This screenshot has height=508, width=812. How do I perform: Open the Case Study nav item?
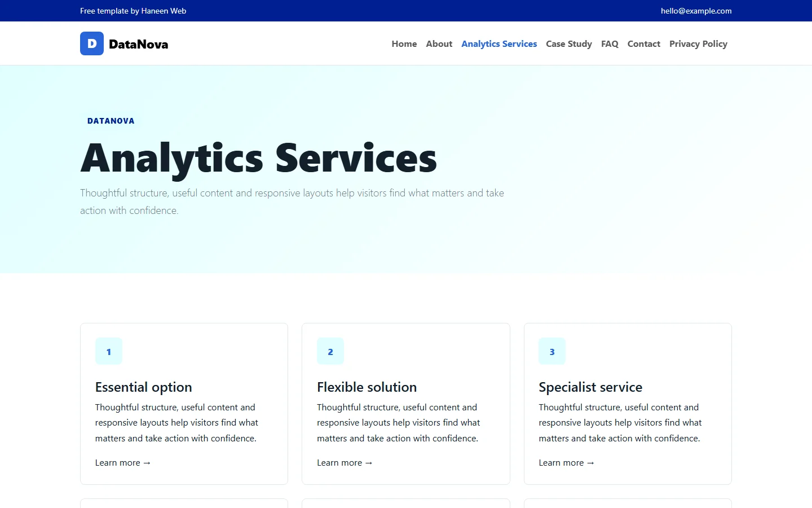point(569,44)
